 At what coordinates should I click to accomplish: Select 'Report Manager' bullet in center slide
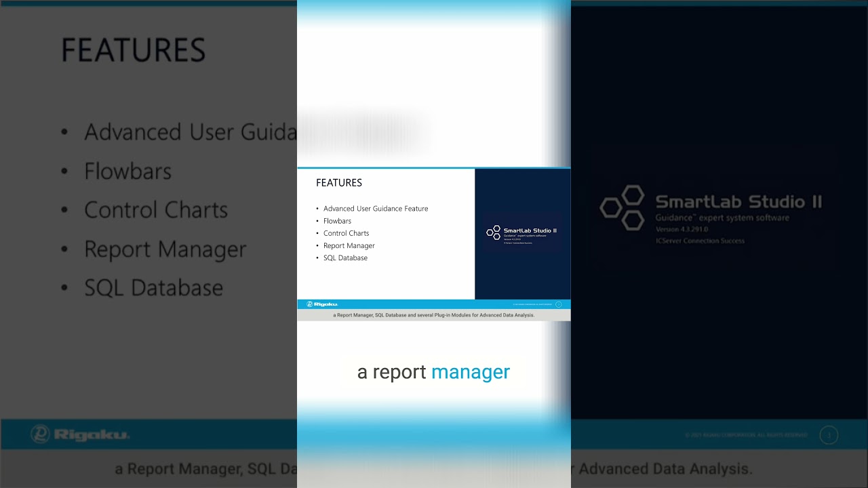[x=349, y=245]
